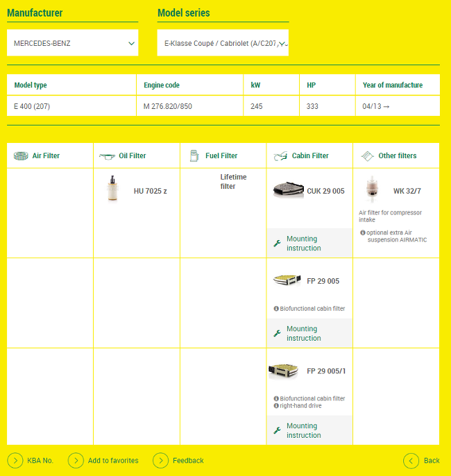Click info icon for FP 29 005 Biofunctional filter
This screenshot has height=476, width=451.
coord(276,308)
